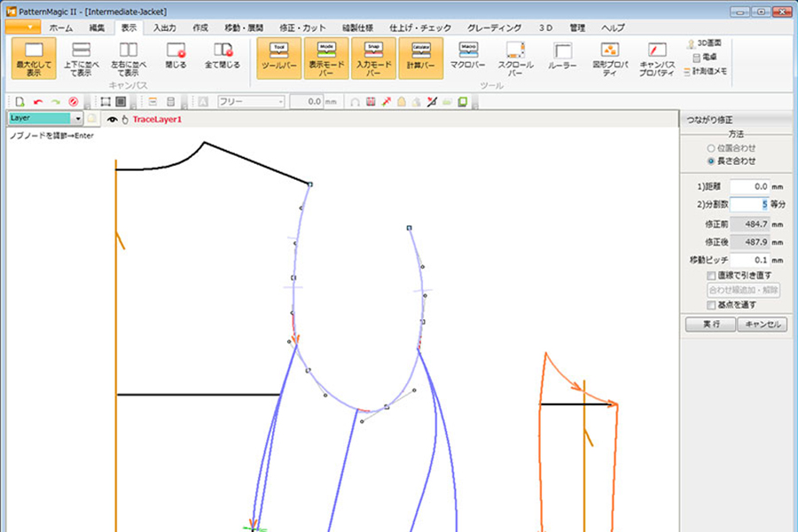This screenshot has width=798, height=532.
Task: Toggle the ツールバー display button
Action: tap(278, 57)
